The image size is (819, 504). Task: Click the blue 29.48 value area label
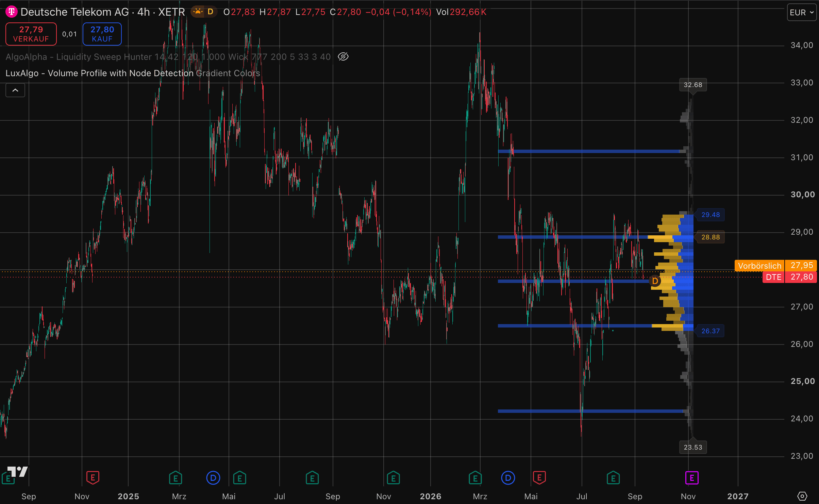(711, 215)
